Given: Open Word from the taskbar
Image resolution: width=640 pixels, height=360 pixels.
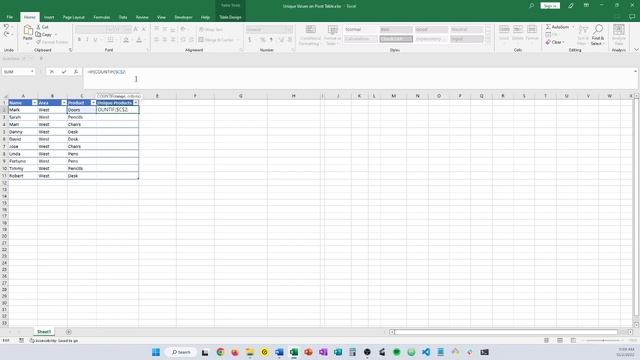Looking at the screenshot, I should click(x=279, y=352).
